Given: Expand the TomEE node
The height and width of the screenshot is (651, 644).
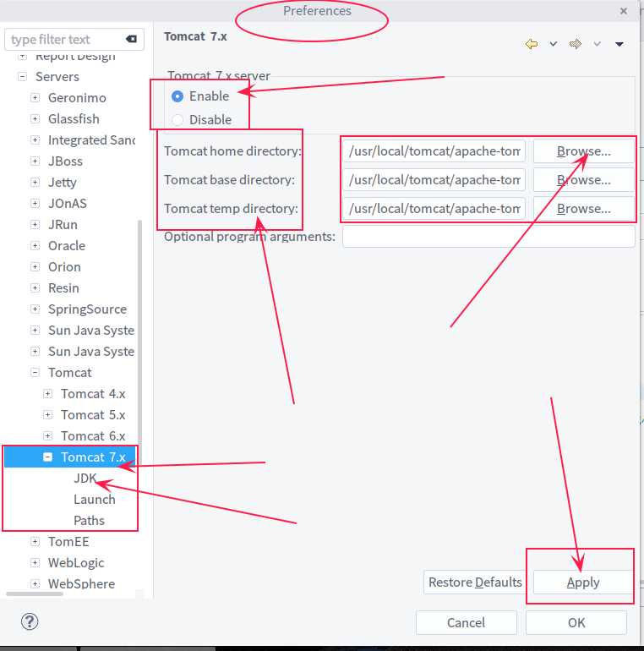Looking at the screenshot, I should 35,542.
